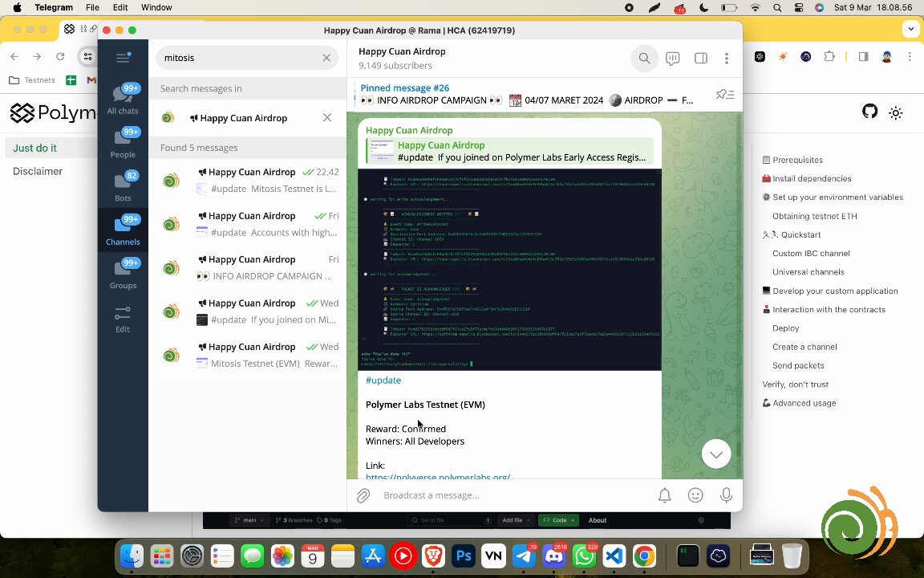The image size is (924, 578).
Task: Open terminal screenshot in message
Action: [x=510, y=270]
